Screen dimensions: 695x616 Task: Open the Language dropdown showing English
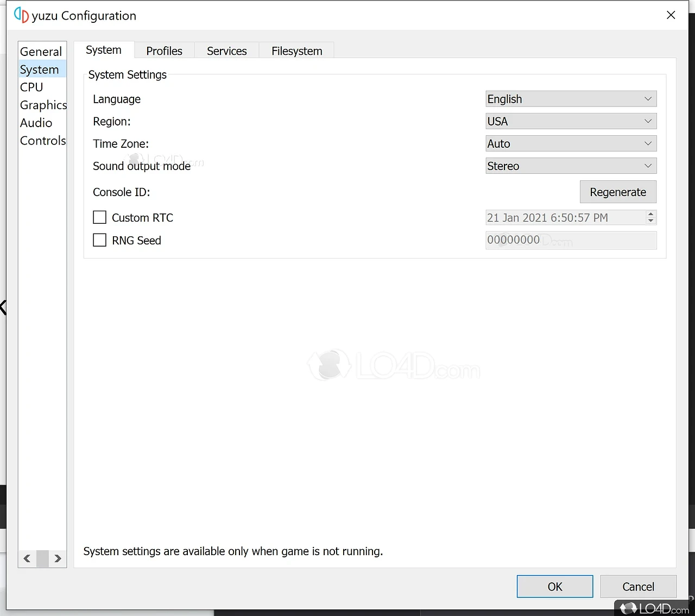click(x=571, y=99)
